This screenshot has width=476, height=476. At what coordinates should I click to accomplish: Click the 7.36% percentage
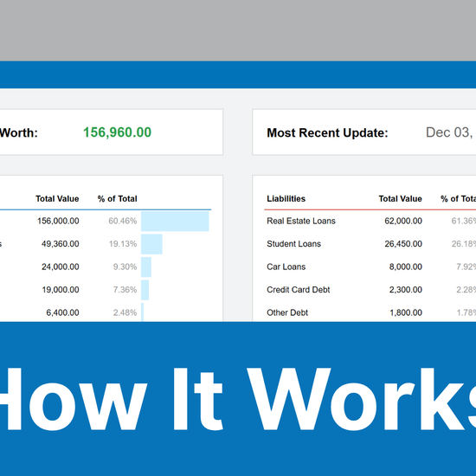[125, 290]
